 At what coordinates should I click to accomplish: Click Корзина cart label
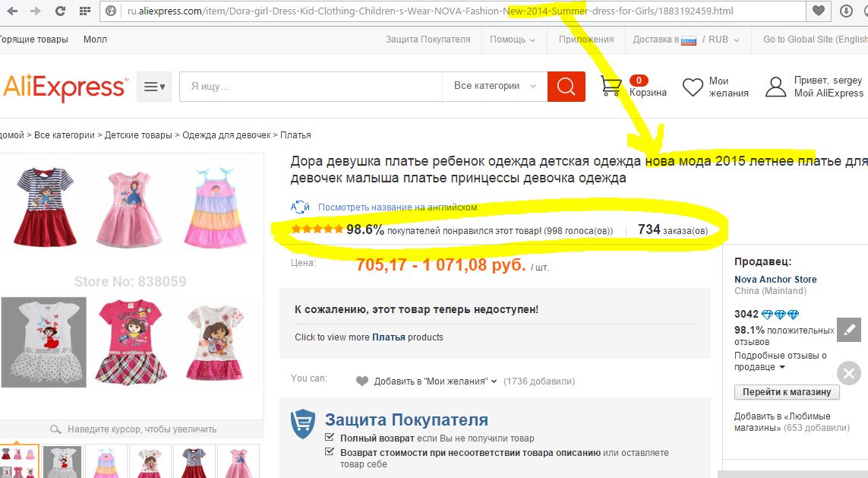(x=648, y=93)
